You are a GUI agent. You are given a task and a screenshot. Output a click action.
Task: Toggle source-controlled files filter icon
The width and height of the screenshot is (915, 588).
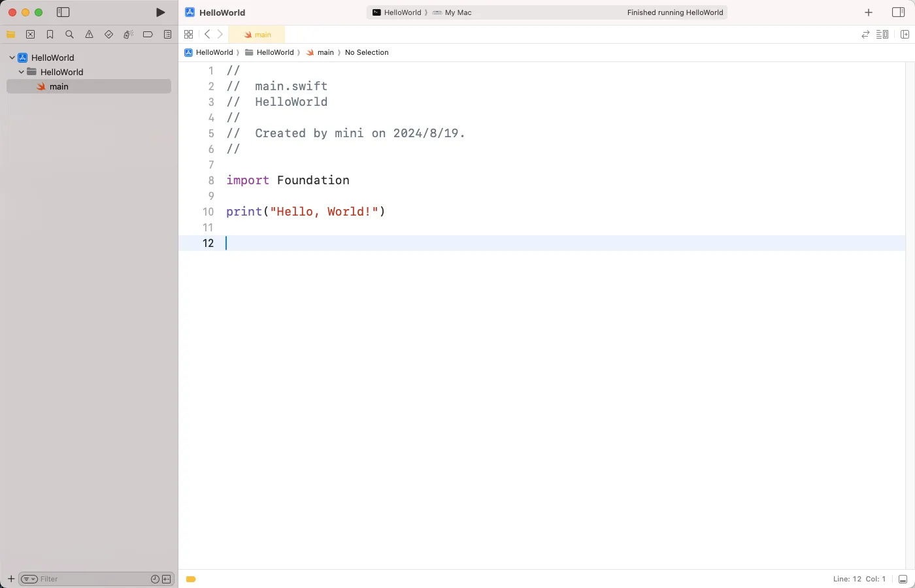pos(167,579)
